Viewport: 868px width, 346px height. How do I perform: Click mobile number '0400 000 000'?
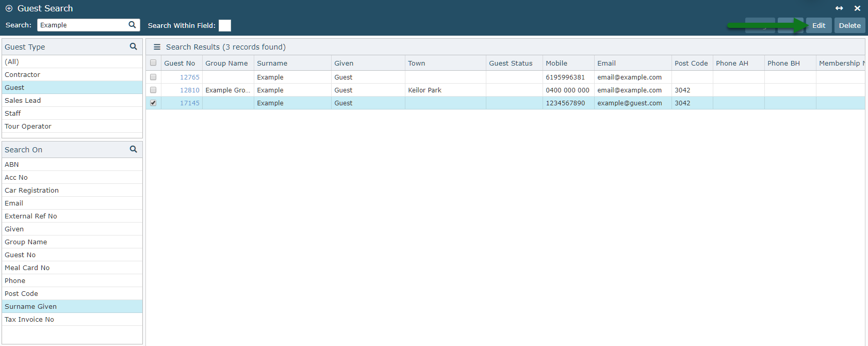[x=567, y=90]
